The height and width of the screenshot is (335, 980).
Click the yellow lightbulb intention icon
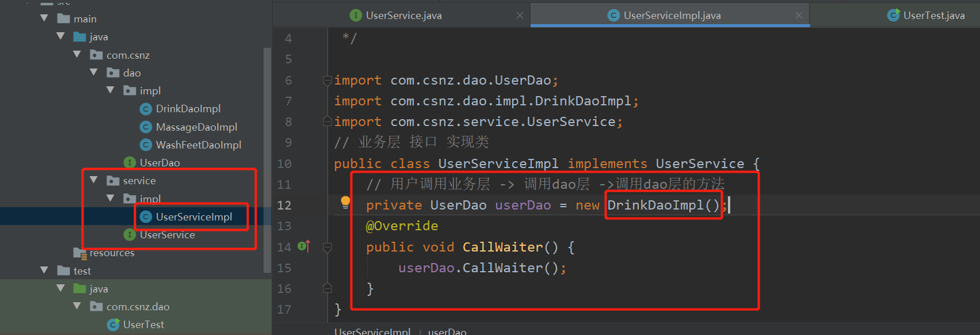pyautogui.click(x=345, y=202)
